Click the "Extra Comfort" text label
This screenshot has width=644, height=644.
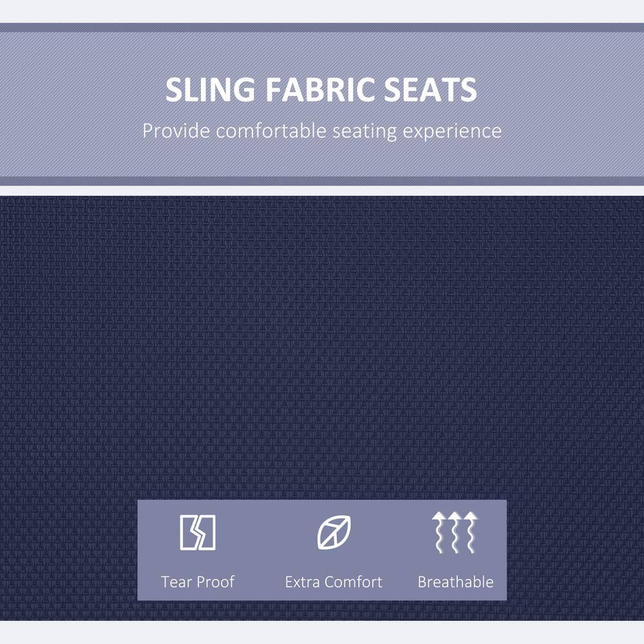(334, 582)
